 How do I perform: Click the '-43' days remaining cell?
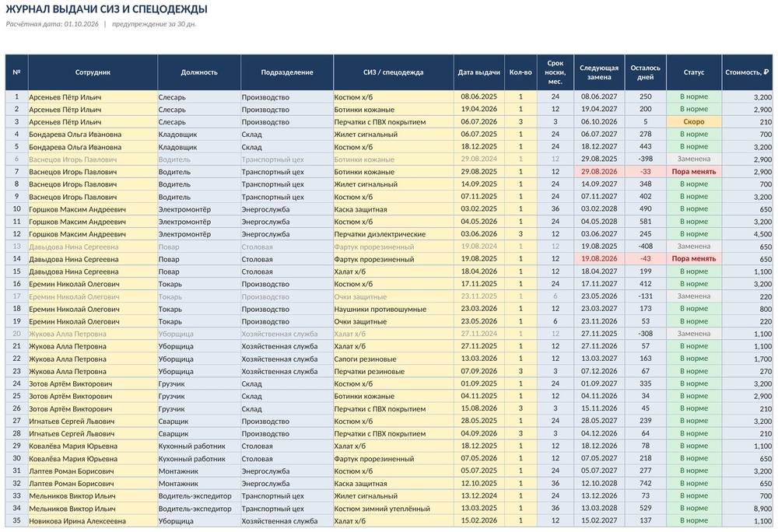pos(645,259)
